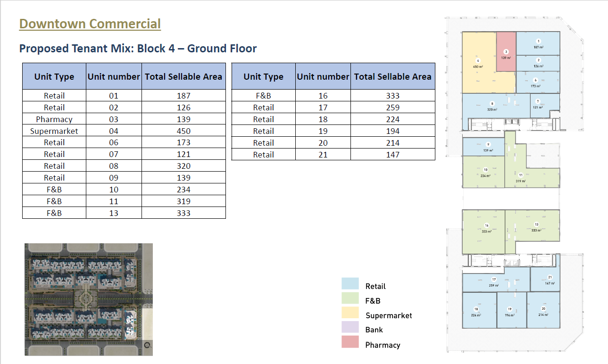Click the Total Sellable Area header in the left table

183,76
